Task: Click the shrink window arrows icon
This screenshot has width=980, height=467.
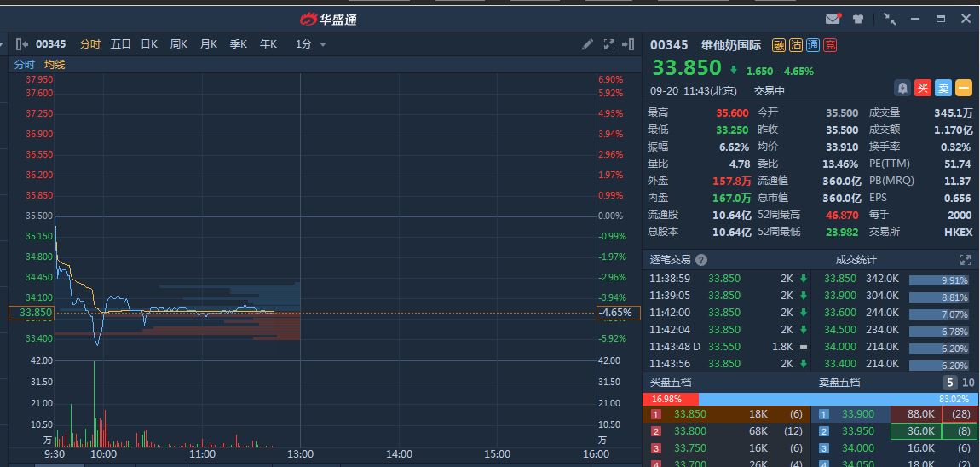Action: coord(890,19)
